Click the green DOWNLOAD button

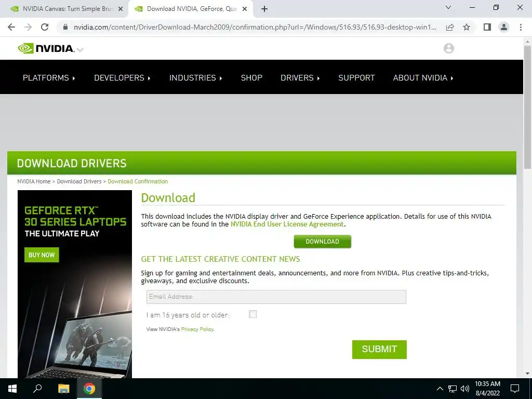pyautogui.click(x=322, y=242)
